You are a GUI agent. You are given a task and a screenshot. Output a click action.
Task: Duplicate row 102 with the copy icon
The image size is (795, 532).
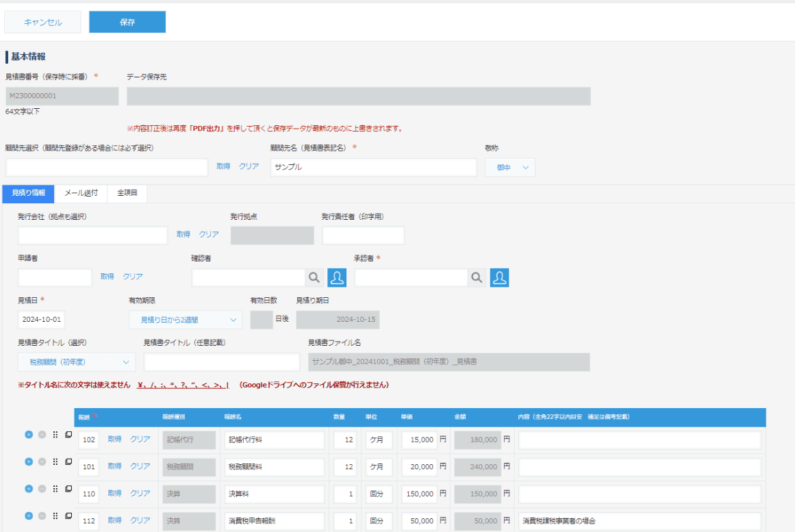(68, 435)
